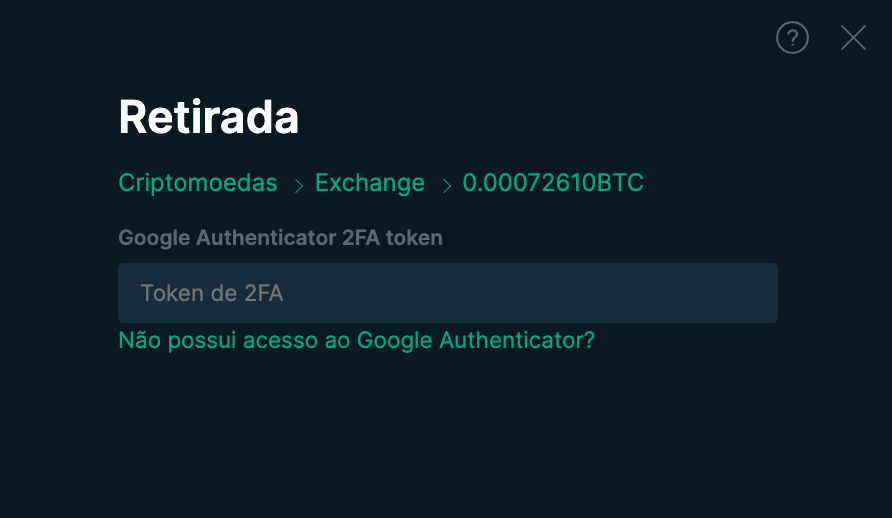The height and width of the screenshot is (518, 892).
Task: Return to the wallet selection via Exchange
Action: [370, 183]
